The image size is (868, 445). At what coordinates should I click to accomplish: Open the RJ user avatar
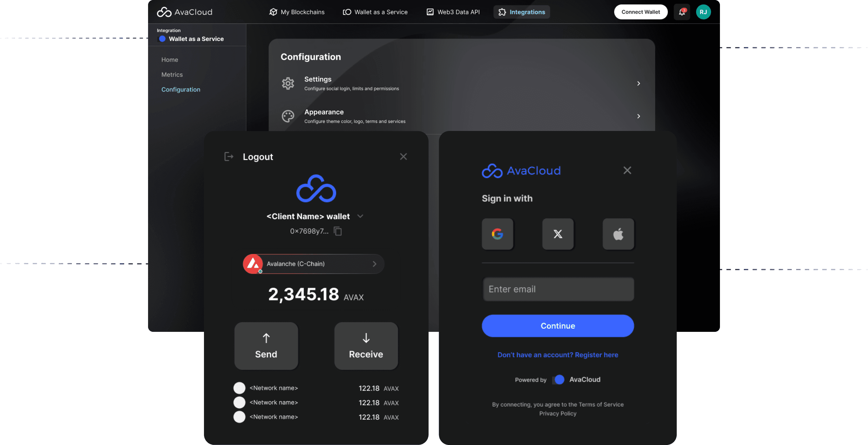coord(703,12)
